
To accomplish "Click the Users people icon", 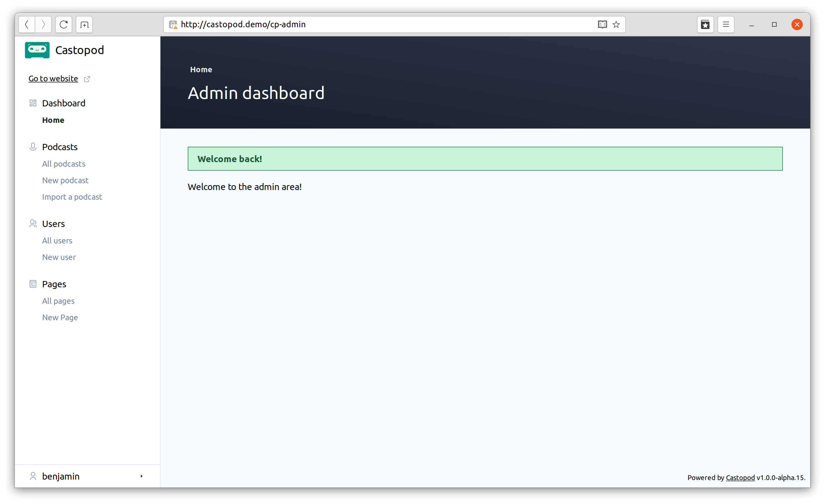I will point(33,224).
